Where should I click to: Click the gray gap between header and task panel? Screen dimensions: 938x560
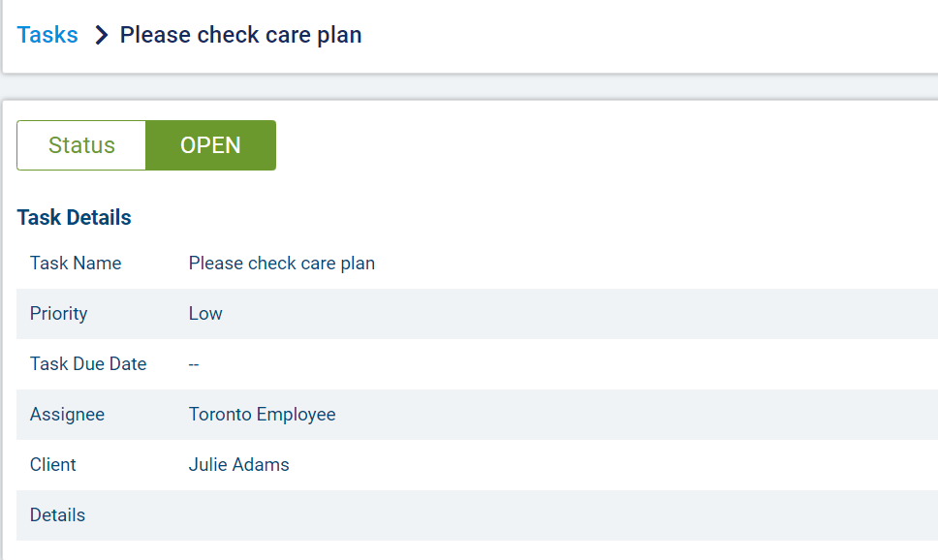click(485, 87)
